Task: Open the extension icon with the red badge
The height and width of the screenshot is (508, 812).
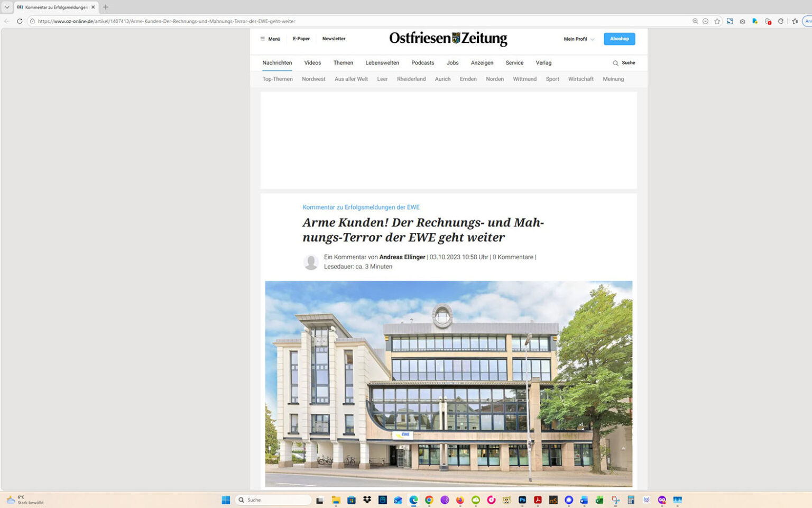Action: [768, 21]
